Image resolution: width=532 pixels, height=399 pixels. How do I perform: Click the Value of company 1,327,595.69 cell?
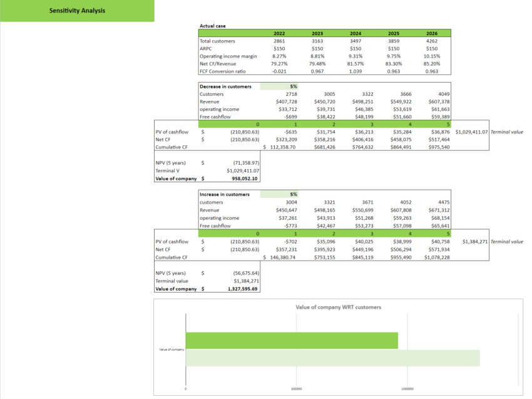click(x=242, y=289)
